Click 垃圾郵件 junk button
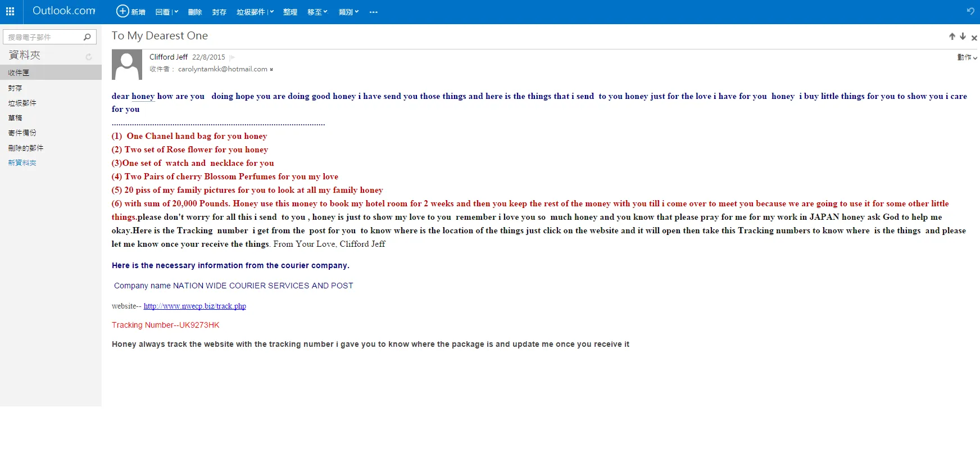 pos(251,12)
